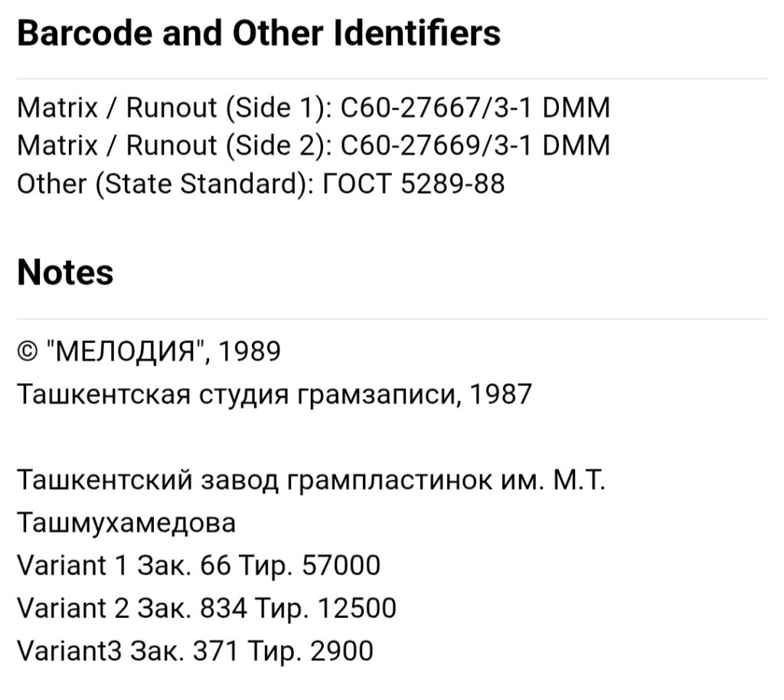Click the C60-27669/3-1 DMM value

[x=475, y=146]
